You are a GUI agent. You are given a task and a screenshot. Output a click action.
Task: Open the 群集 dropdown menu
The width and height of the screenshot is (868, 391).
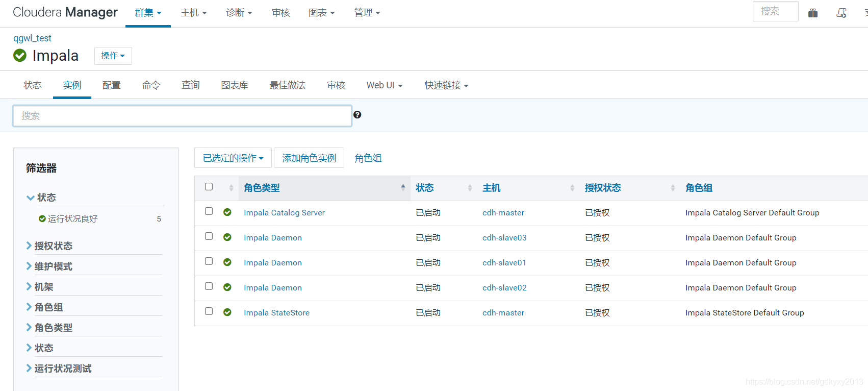(148, 13)
